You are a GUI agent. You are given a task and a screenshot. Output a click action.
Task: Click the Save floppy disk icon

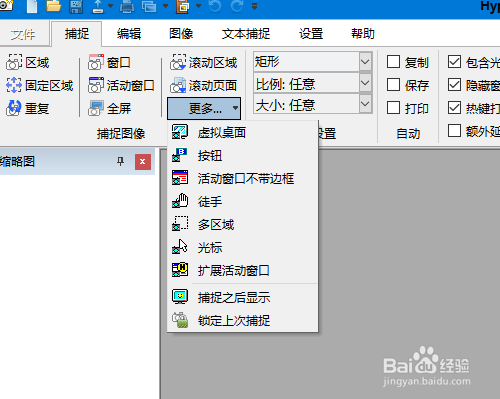click(76, 6)
